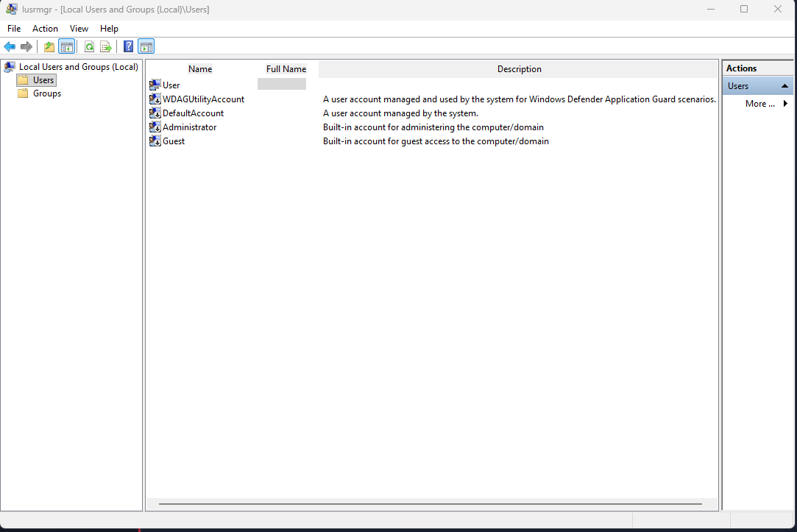
Task: Select the Guest account icon
Action: pyautogui.click(x=155, y=141)
